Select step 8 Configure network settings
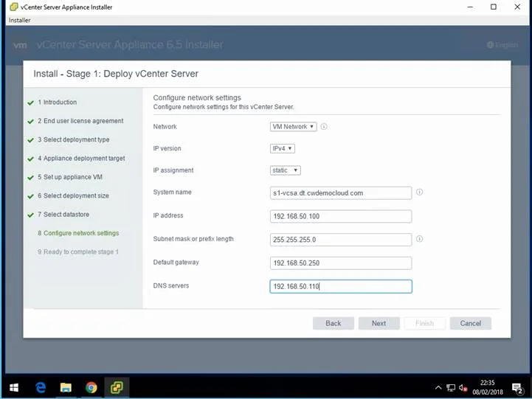This screenshot has height=399, width=532. click(78, 233)
